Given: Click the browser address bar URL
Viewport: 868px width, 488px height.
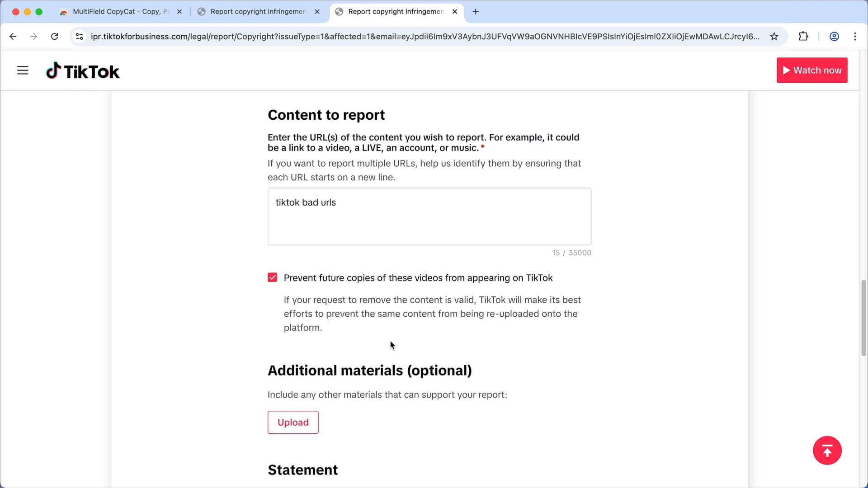Looking at the screenshot, I should (x=425, y=37).
